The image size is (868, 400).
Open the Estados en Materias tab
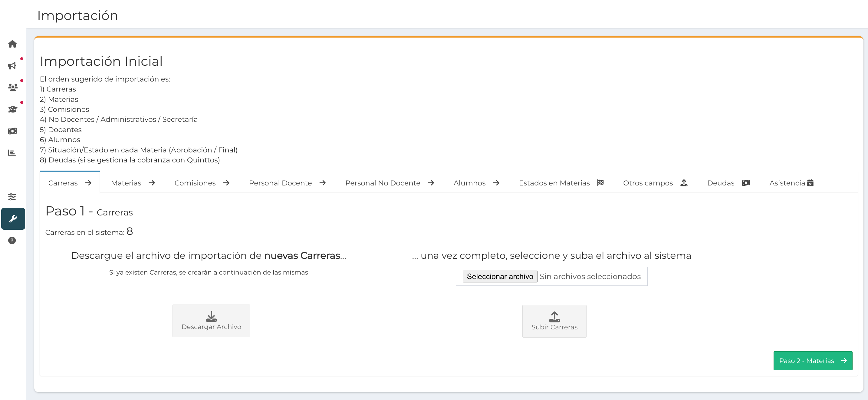561,183
